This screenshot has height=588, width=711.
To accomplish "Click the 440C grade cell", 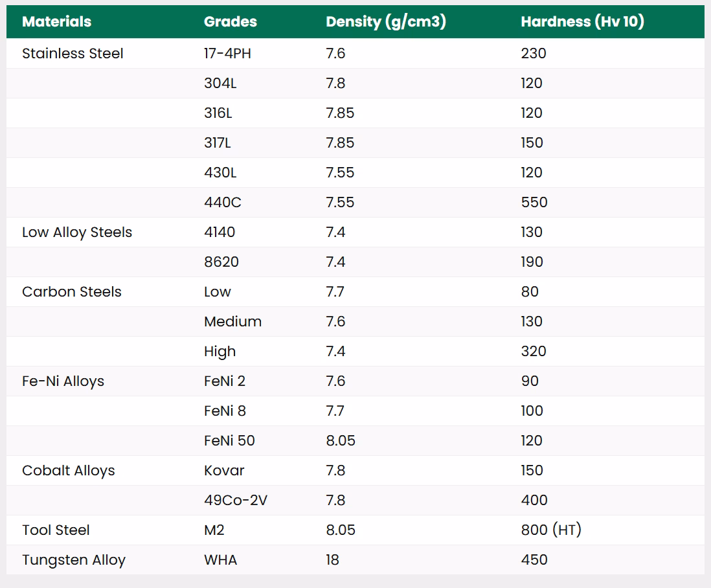I will tap(222, 203).
